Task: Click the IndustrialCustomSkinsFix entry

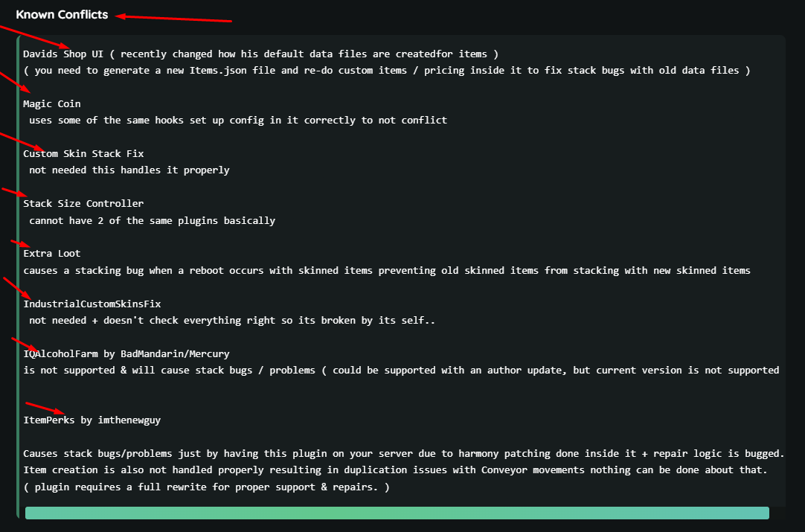Action: click(x=92, y=304)
